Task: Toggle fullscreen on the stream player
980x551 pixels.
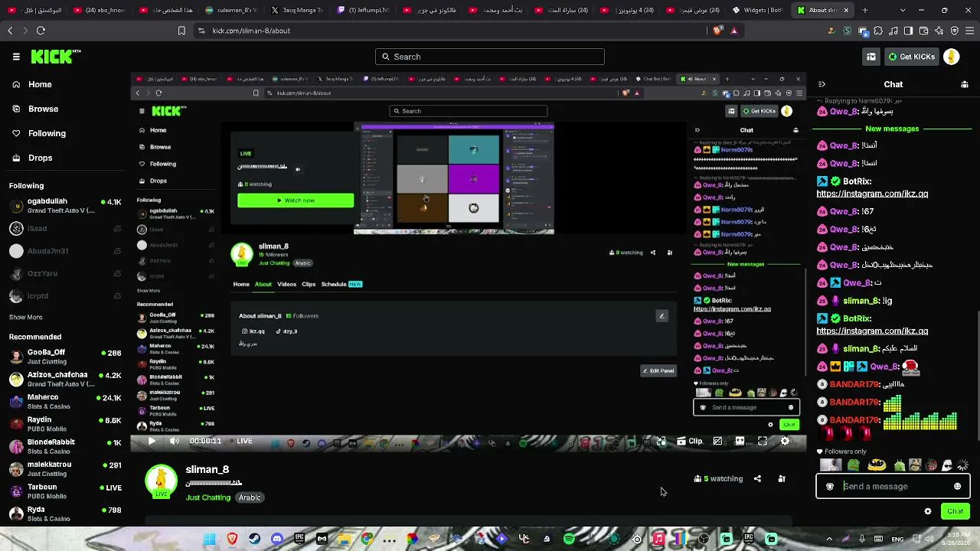Action: 763,441
